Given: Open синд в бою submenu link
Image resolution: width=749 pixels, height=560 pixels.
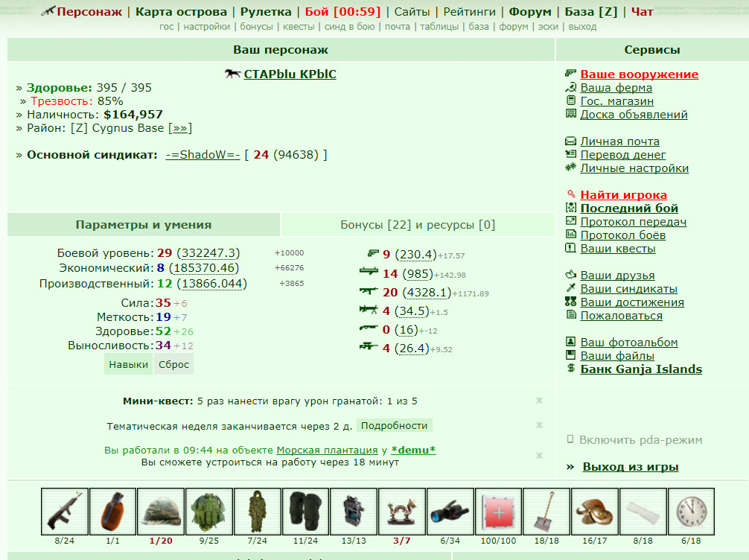Looking at the screenshot, I should click(350, 27).
